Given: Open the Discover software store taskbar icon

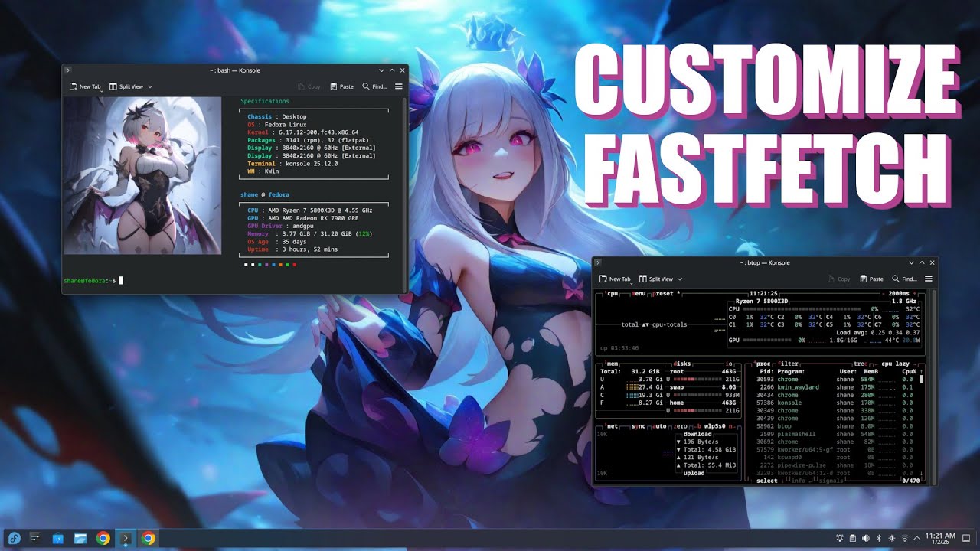Looking at the screenshot, I should [58, 539].
